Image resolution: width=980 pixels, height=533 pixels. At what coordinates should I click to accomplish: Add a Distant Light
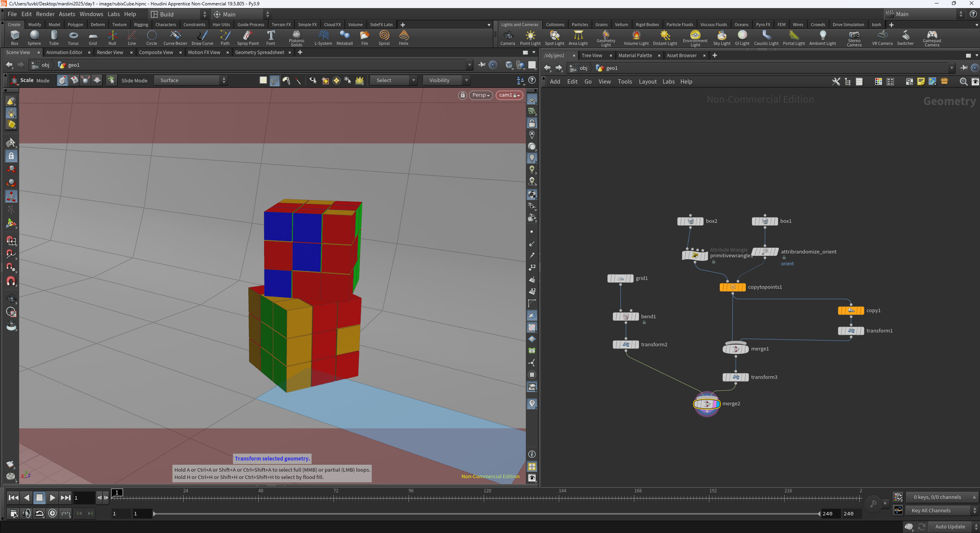point(665,38)
